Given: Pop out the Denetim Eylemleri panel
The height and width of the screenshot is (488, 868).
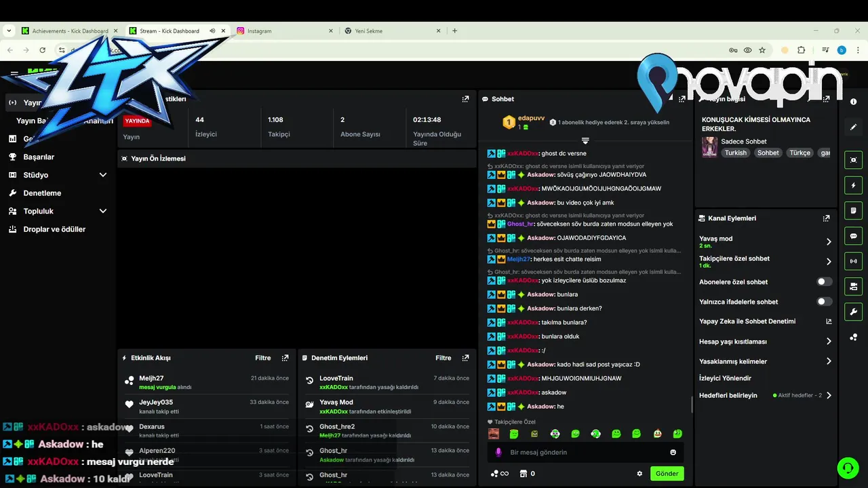Looking at the screenshot, I should point(465,358).
